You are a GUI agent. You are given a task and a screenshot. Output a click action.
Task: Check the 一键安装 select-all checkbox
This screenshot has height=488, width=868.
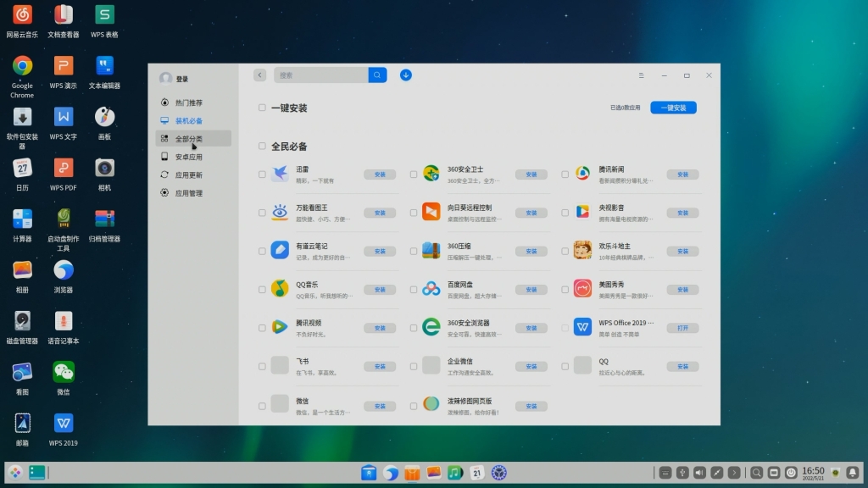(262, 108)
